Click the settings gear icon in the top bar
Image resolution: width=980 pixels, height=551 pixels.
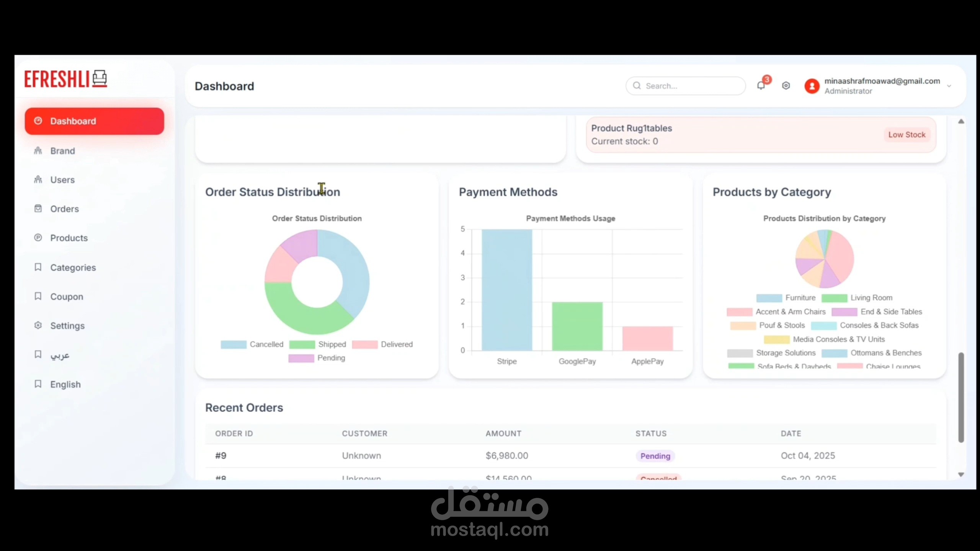[x=786, y=86]
